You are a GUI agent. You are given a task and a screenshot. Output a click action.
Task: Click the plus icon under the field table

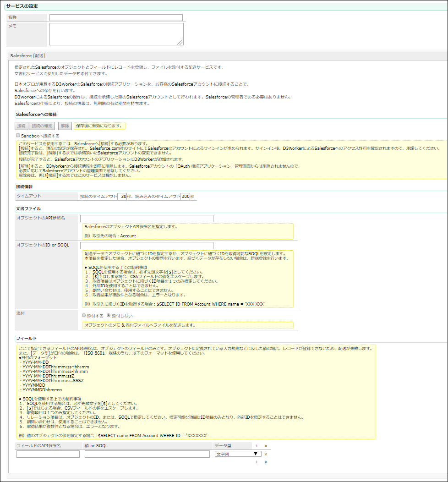[x=257, y=462]
